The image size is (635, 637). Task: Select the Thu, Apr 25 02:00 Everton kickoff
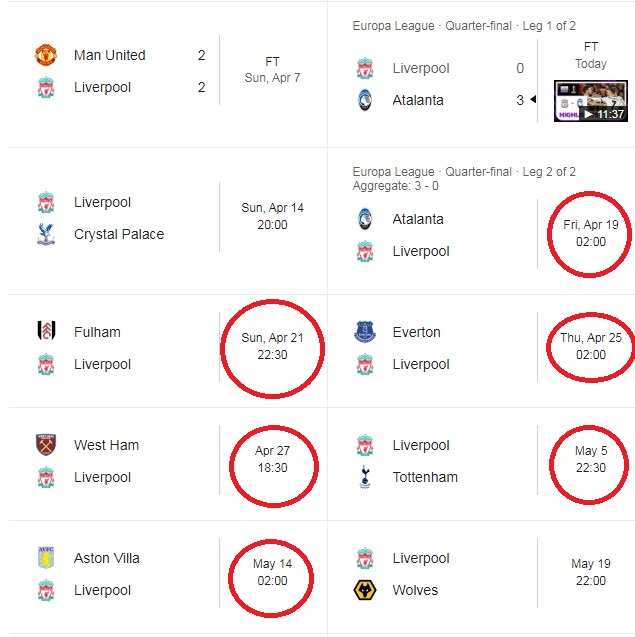tap(591, 346)
